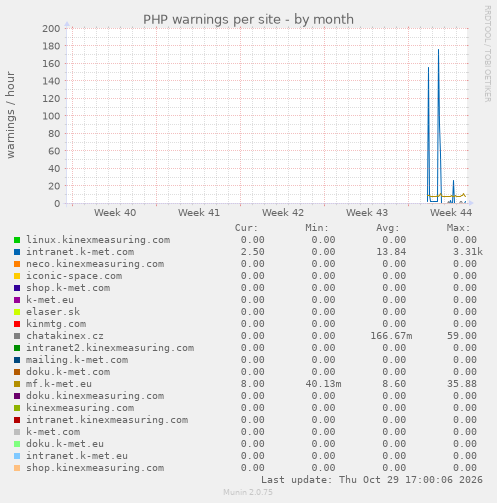Select the 'iconic-space.com' legend label
Viewport: 497px width, 503px height.
point(74,276)
